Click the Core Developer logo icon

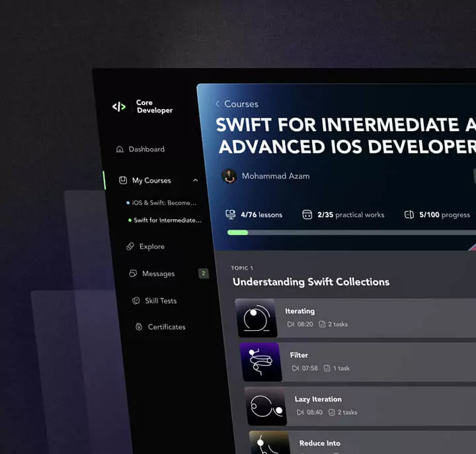click(118, 107)
